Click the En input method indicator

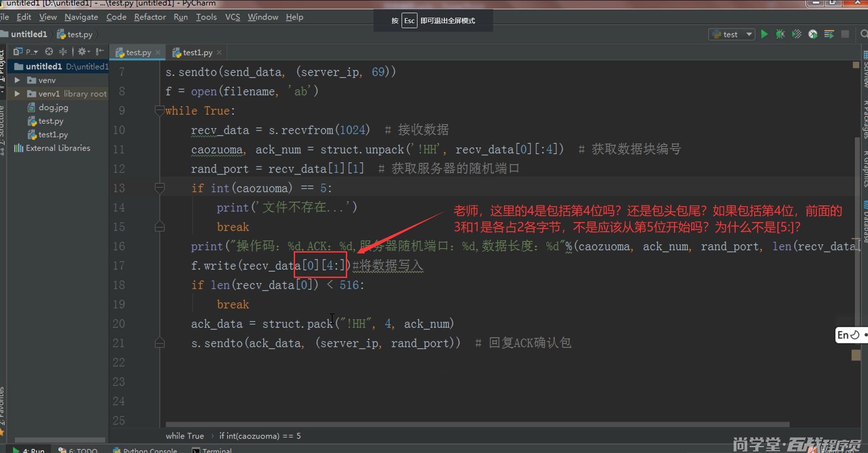[851, 335]
